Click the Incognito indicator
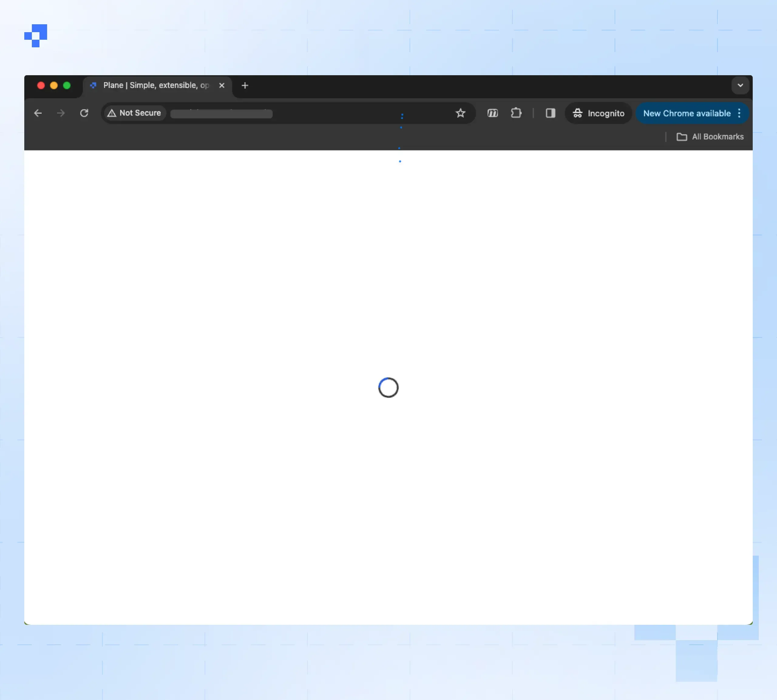 tap(599, 113)
